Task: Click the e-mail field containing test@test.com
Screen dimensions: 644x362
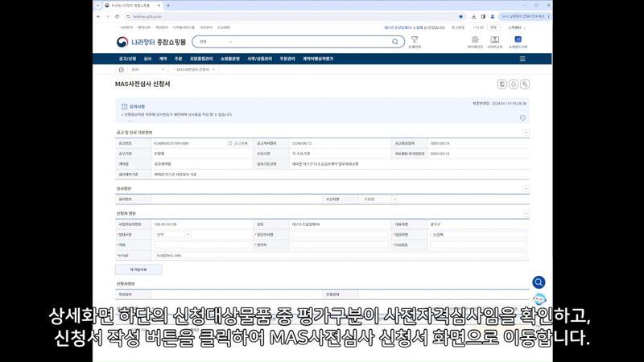Action: coord(341,255)
